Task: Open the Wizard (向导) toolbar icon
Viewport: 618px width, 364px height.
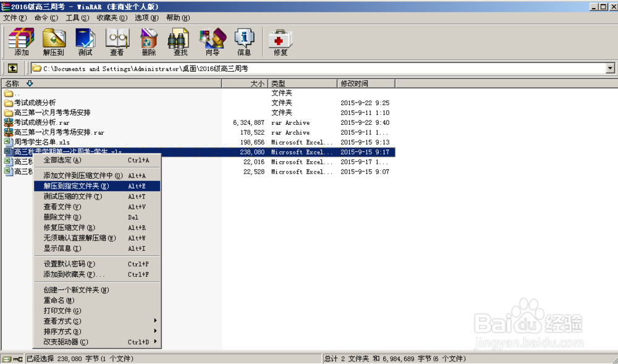Action: [213, 42]
